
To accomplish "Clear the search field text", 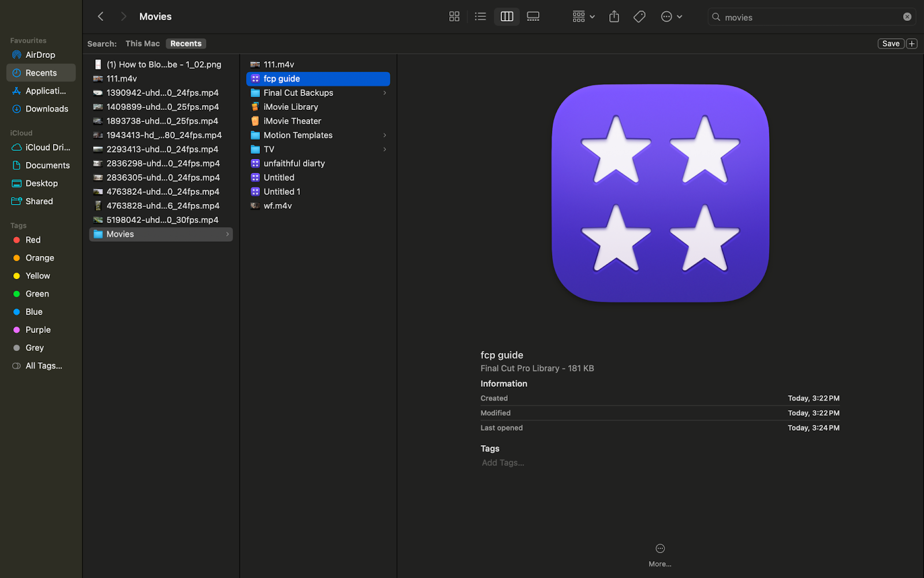I will [x=907, y=17].
